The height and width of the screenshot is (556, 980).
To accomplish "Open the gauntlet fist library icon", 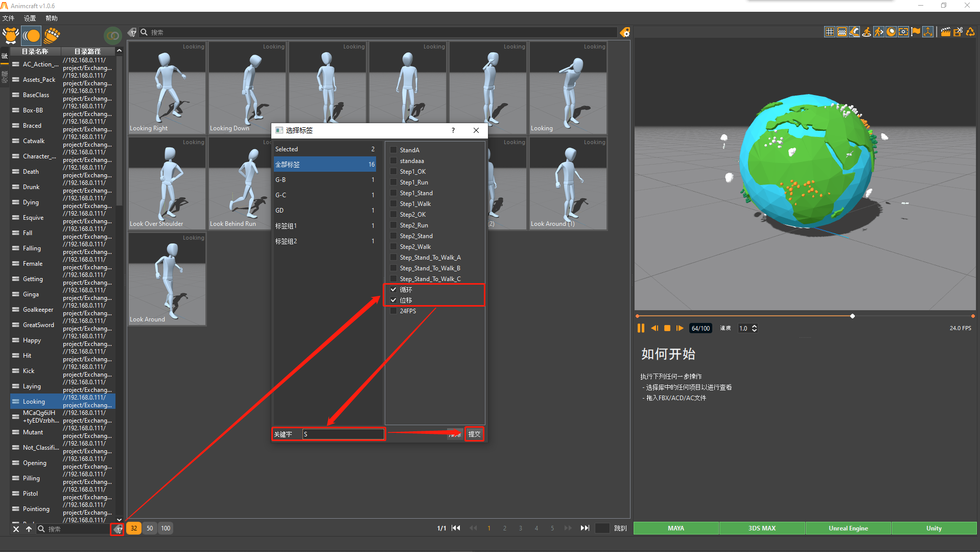I will (52, 35).
